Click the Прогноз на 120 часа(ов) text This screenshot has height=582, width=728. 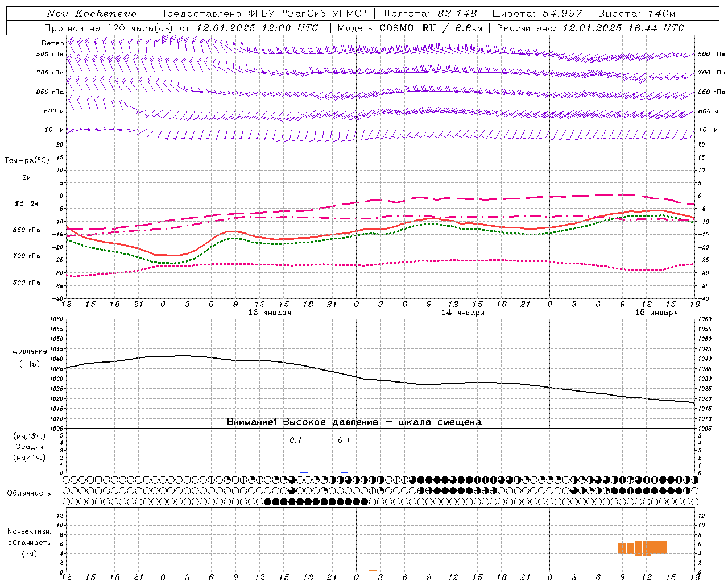point(109,28)
